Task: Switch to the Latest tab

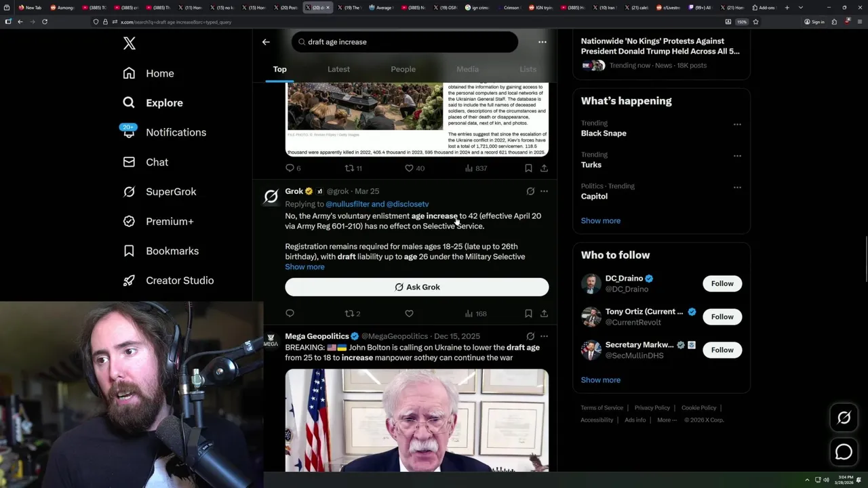Action: (x=338, y=69)
